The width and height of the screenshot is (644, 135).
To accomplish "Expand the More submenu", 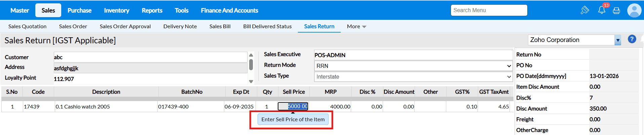I will click(x=356, y=26).
